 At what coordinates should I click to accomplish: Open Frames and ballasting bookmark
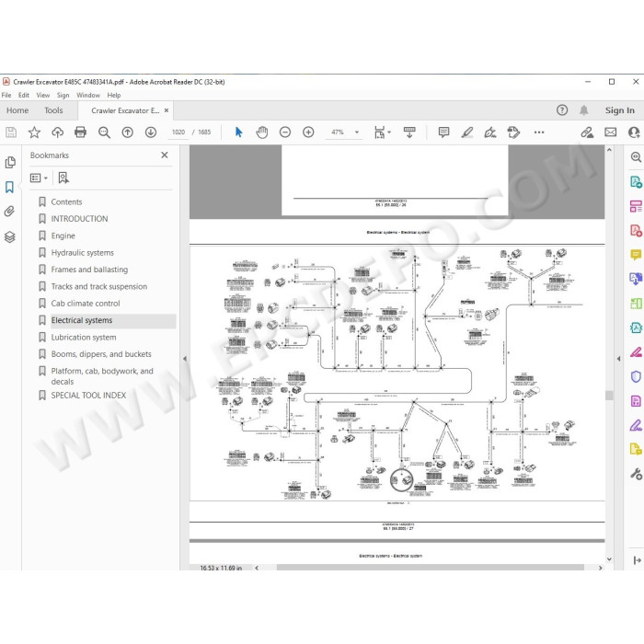pos(89,270)
